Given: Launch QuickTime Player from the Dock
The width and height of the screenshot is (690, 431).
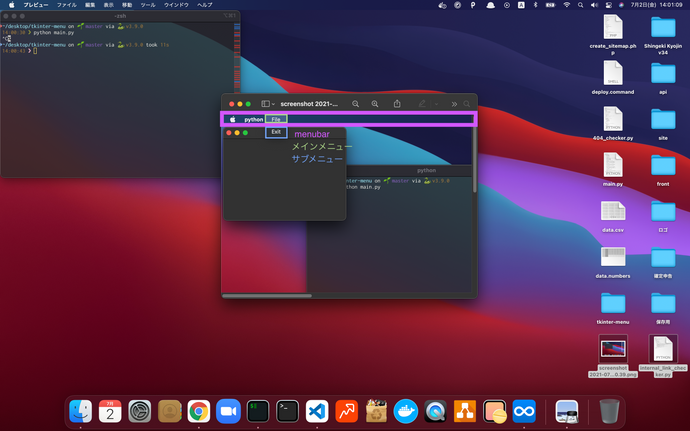Looking at the screenshot, I should 435,411.
